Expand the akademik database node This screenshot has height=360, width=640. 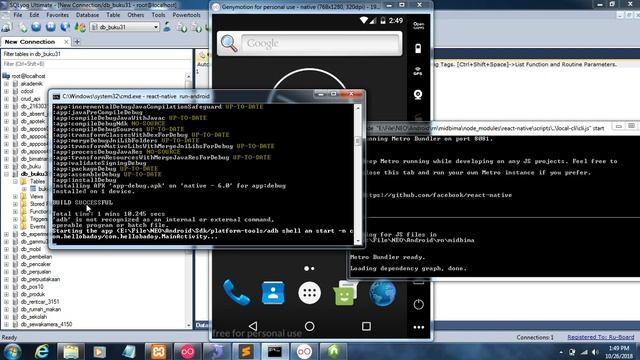(x=7, y=84)
